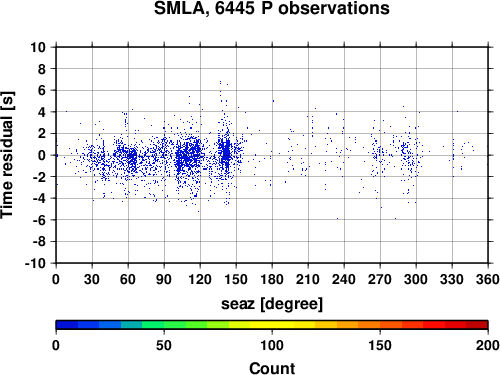This screenshot has width=500, height=375.
Task: Click the 'seaz [degree]' x-axis label
Action: (272, 304)
